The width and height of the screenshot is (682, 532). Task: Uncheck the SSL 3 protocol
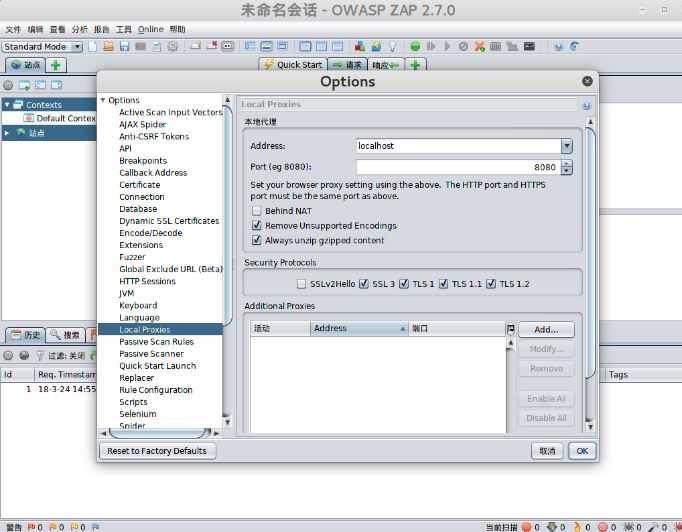pyautogui.click(x=364, y=284)
